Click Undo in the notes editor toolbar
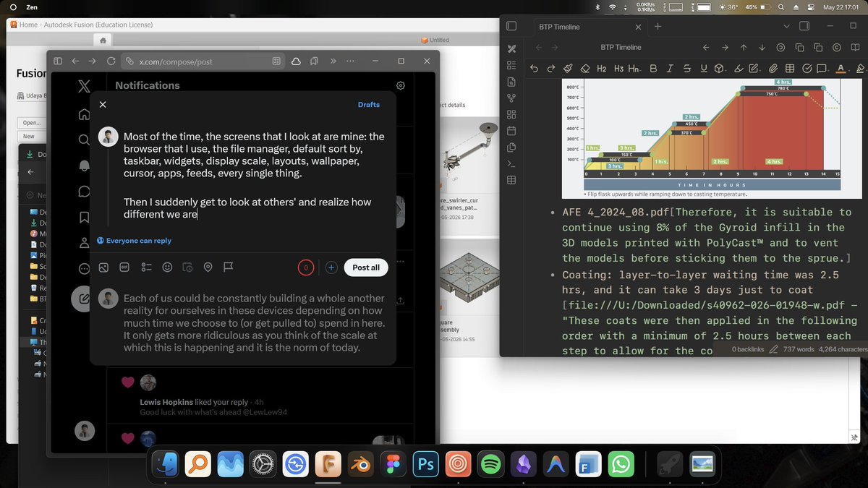This screenshot has height=488, width=868. click(x=534, y=69)
